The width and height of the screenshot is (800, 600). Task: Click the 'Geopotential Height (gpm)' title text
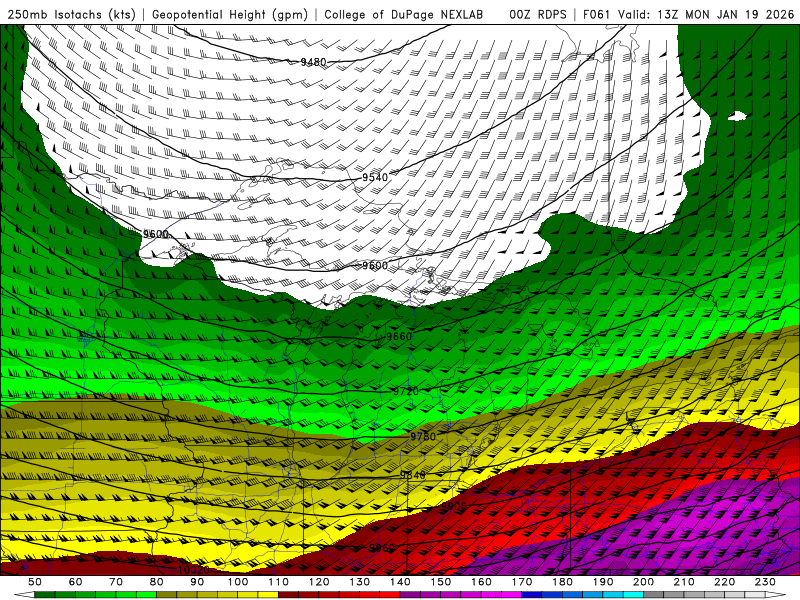230,14
